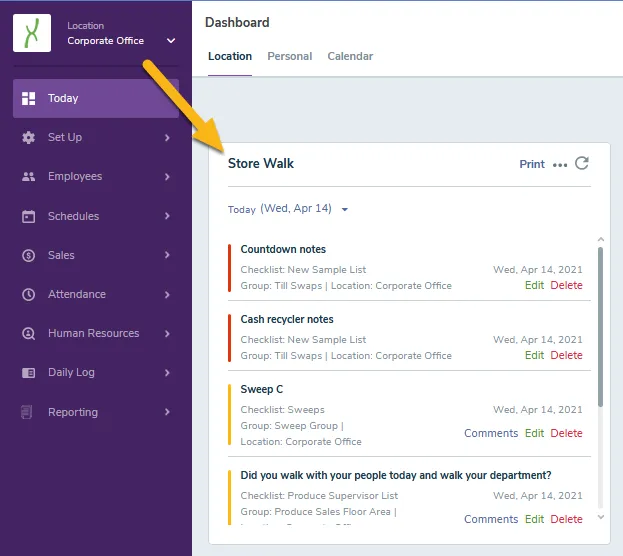Delete the Sweep C item
This screenshot has height=556, width=623.
click(x=567, y=433)
